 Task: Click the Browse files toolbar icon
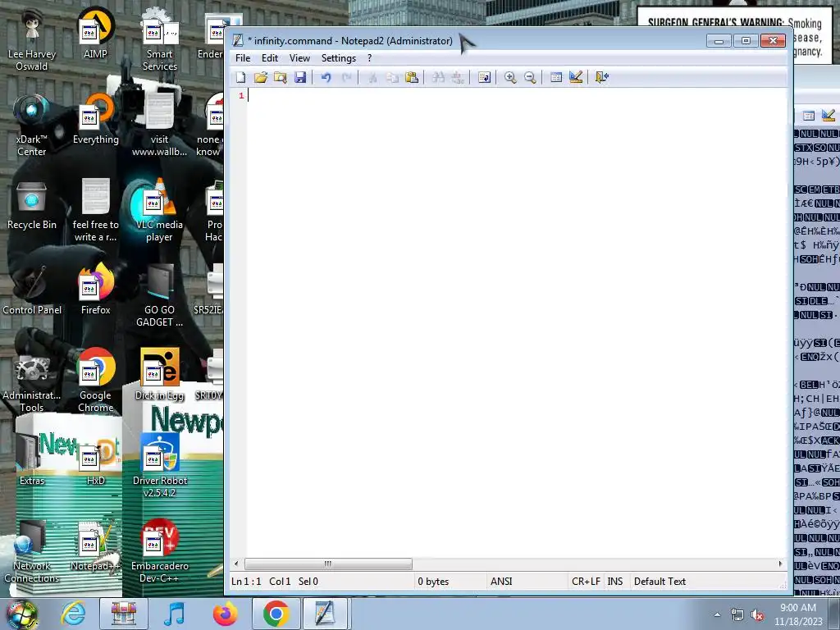click(x=281, y=77)
